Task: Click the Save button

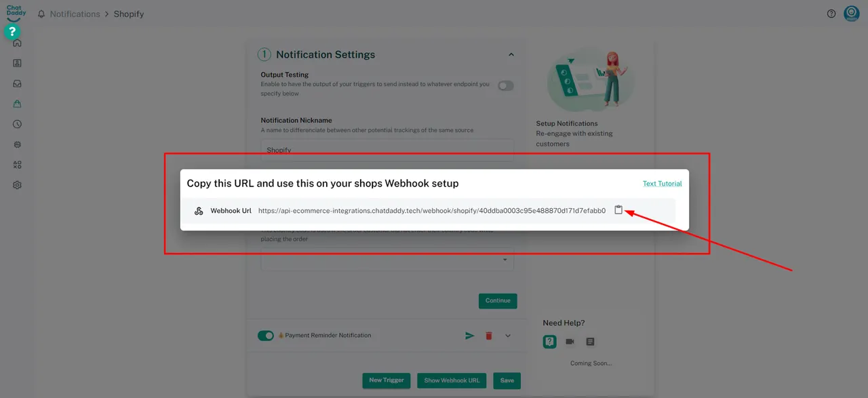Action: pos(507,380)
